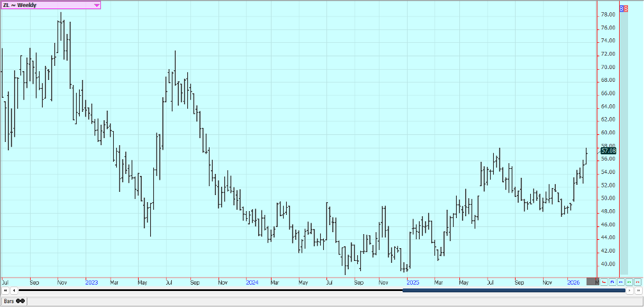Click the green dash bar icon

point(629,281)
